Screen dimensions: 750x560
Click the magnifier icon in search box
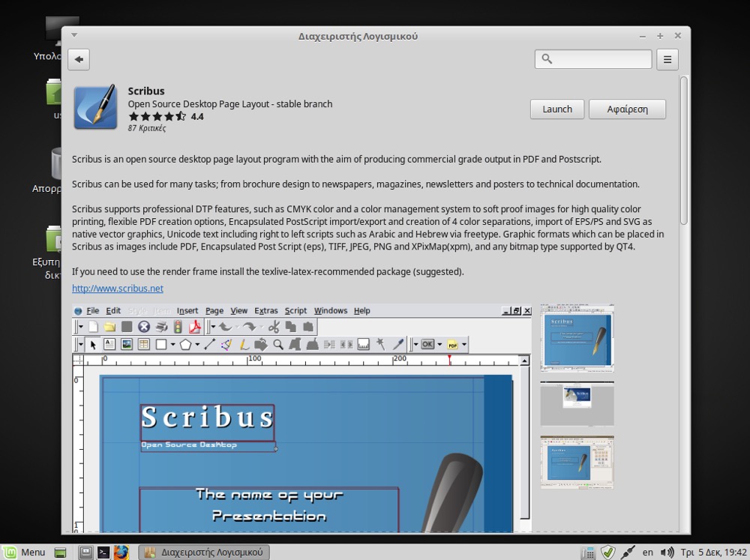click(x=547, y=58)
